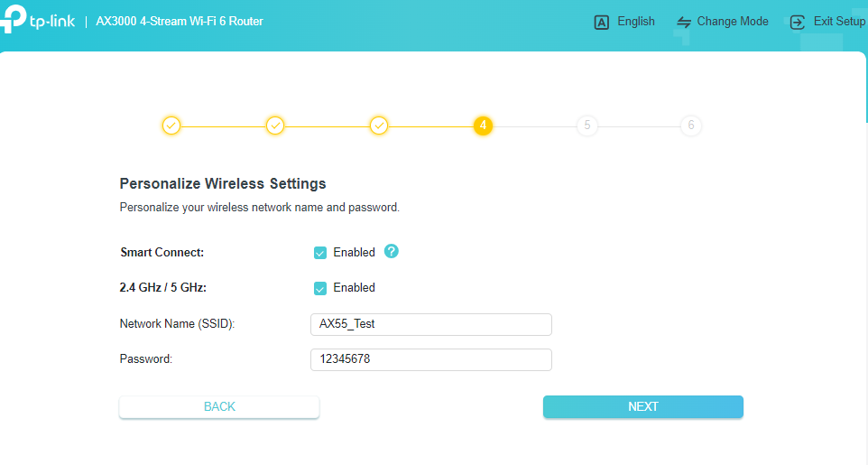This screenshot has height=465, width=868.
Task: Click the tp-link logo icon
Action: (x=14, y=18)
